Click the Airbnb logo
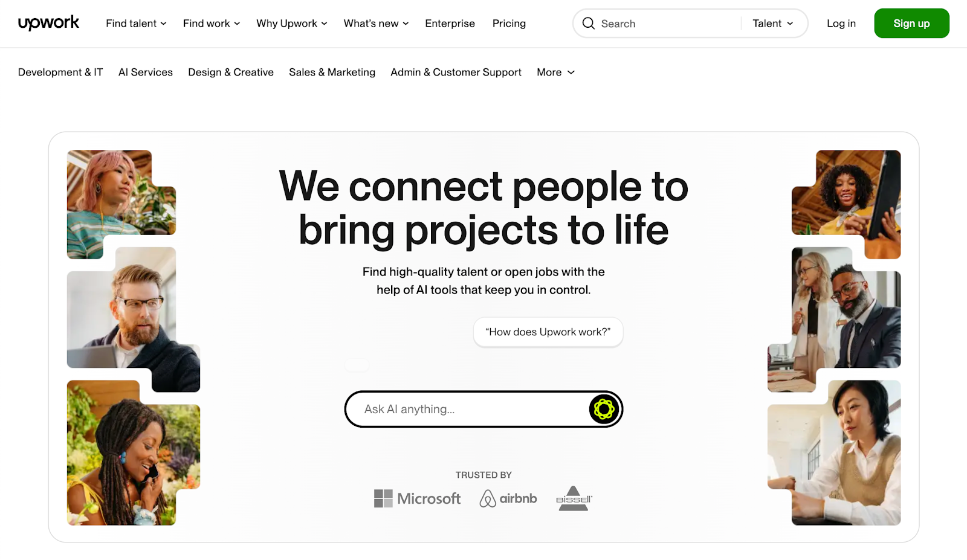Screen dimensions: 967x560 click(508, 498)
